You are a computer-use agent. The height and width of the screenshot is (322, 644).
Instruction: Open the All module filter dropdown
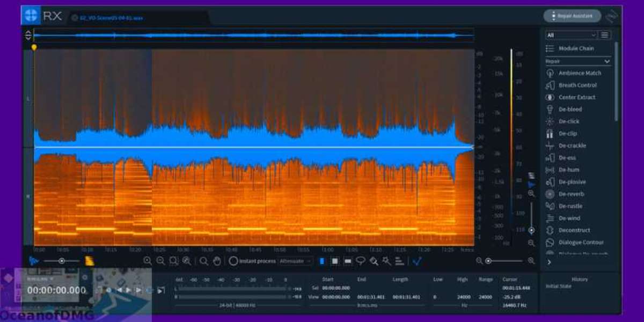(x=571, y=35)
